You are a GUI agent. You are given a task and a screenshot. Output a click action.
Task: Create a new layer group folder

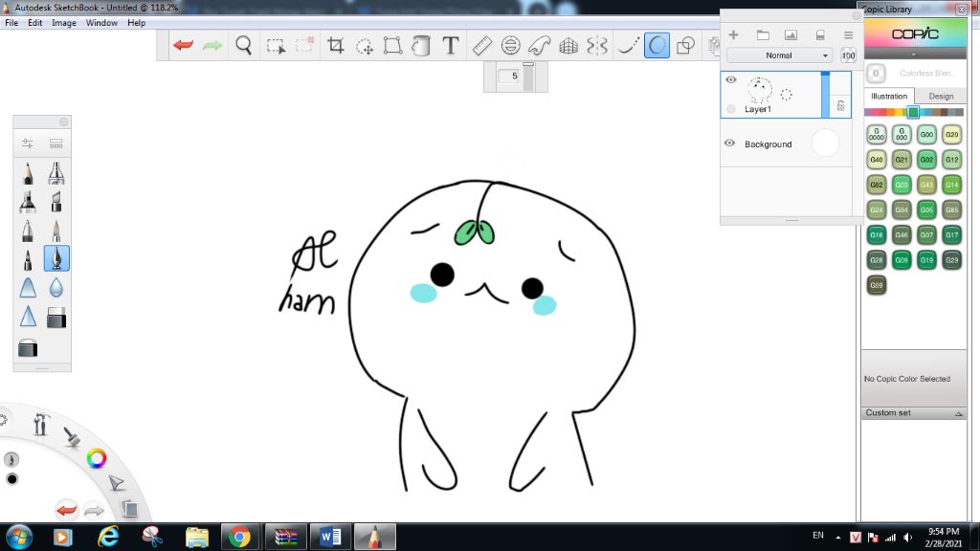763,35
